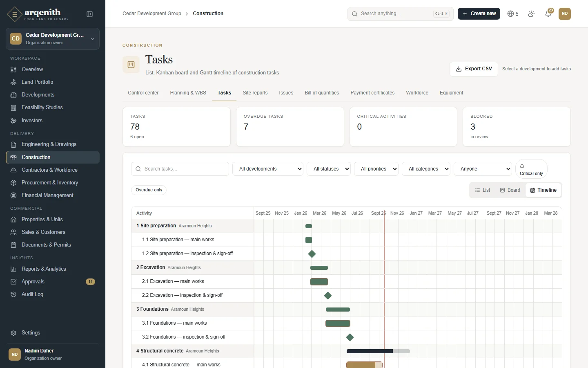Click the Export CSV button
The image size is (588, 368).
[x=474, y=69]
